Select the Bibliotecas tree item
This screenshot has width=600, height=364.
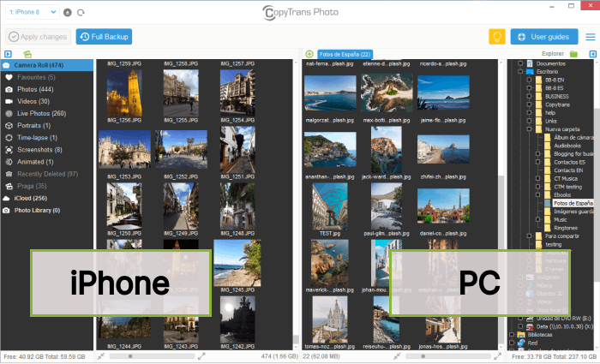coord(539,335)
